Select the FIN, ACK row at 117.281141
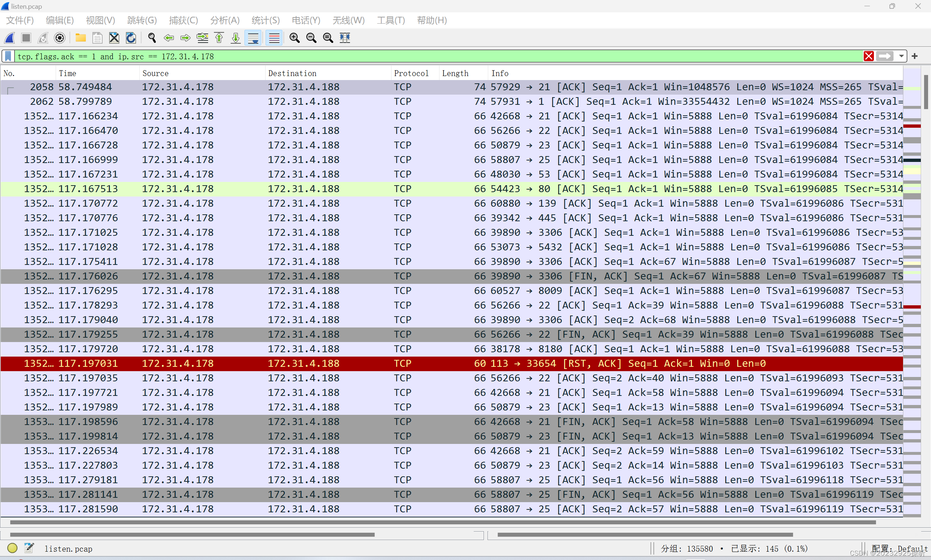 (452, 495)
